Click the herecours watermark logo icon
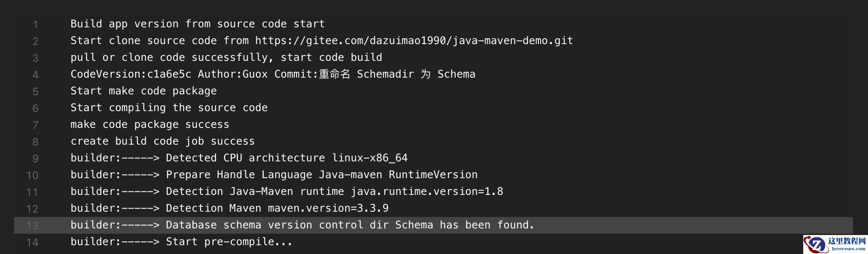Screen dimensions: 868x254 pos(816,244)
